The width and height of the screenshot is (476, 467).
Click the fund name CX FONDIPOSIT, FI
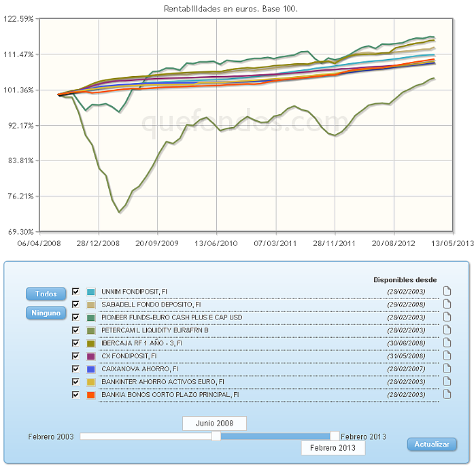(x=129, y=356)
